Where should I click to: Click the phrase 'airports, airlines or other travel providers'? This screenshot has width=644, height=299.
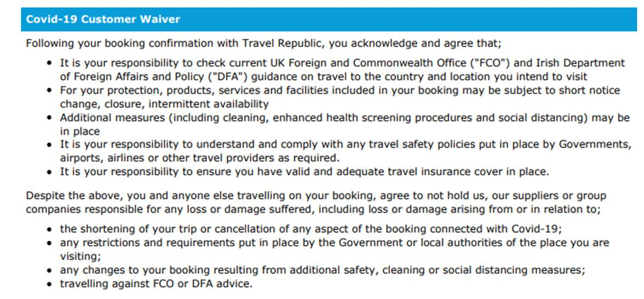(185, 158)
